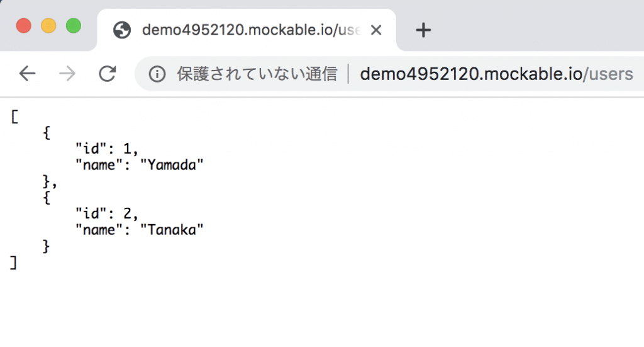Click the "id": 2 line

107,213
